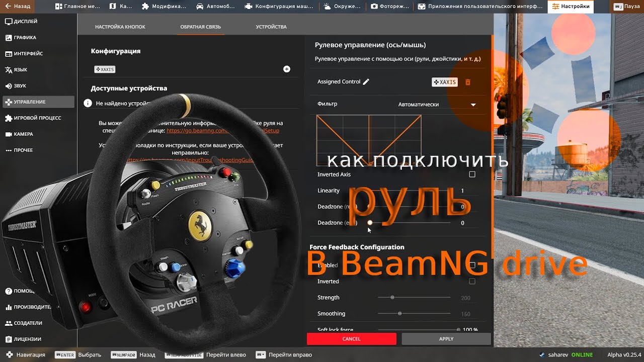Click the camera icon beside Камера
Screen dimensions: 644x362
[9, 134]
